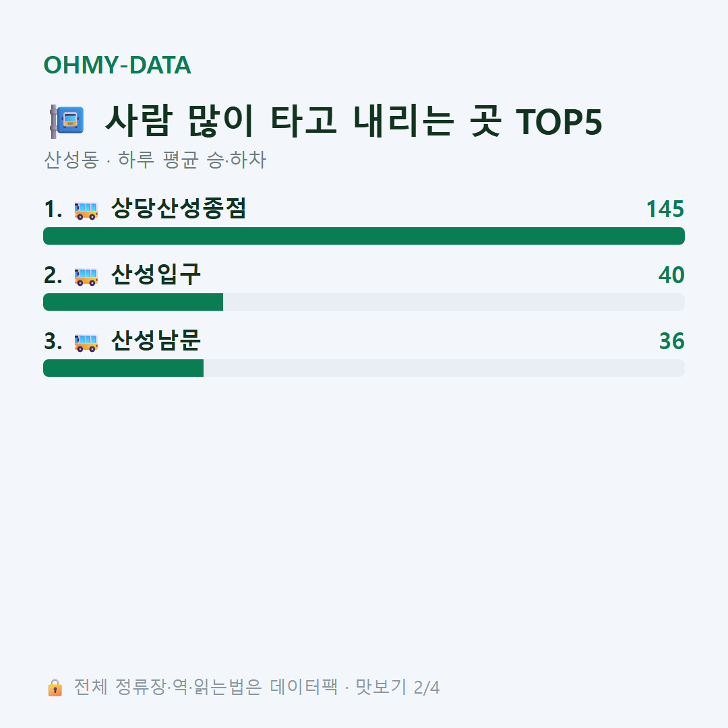This screenshot has height=728, width=728.
Task: Open the OHMY-DATA brand link
Action: coord(117,65)
